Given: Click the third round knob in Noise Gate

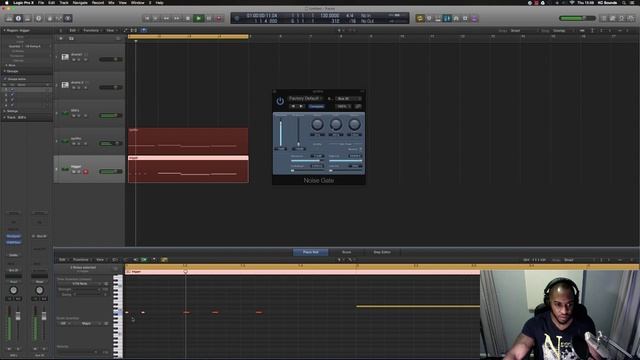Looking at the screenshot, I should pyautogui.click(x=354, y=124).
